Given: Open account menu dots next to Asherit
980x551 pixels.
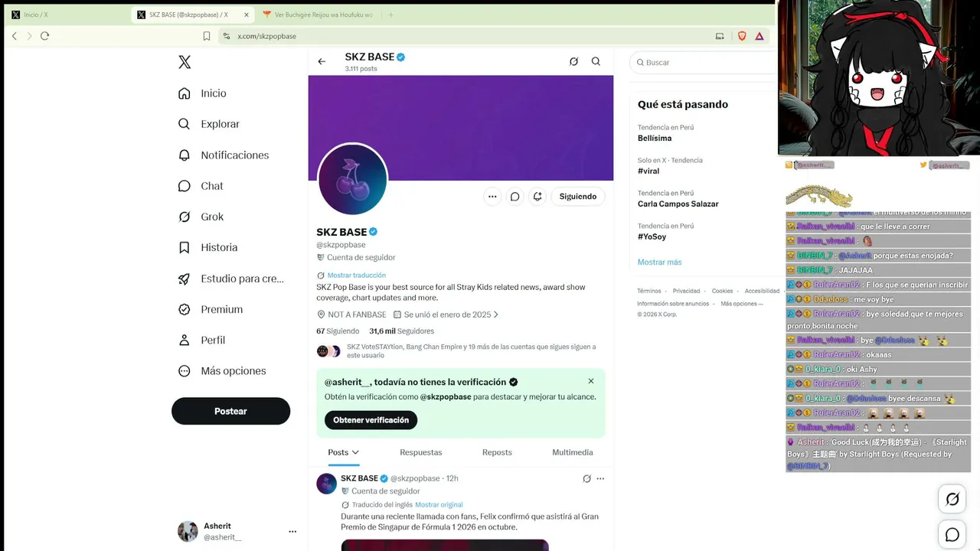Looking at the screenshot, I should (292, 531).
